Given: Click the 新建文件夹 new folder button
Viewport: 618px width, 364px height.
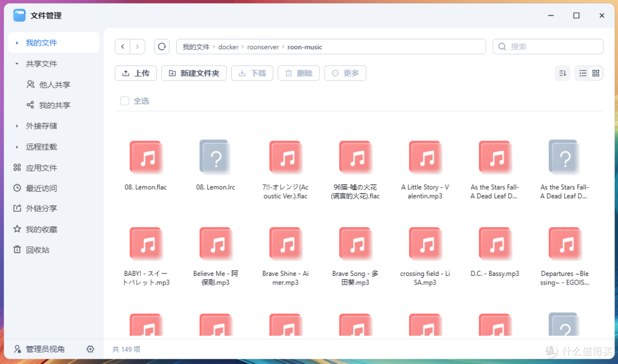Looking at the screenshot, I should pyautogui.click(x=193, y=73).
